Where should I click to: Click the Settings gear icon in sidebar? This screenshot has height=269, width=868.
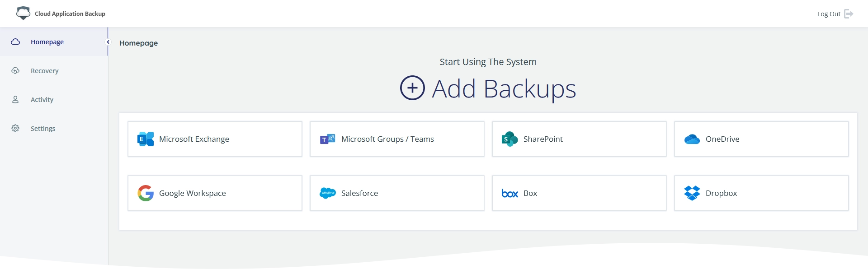click(15, 129)
